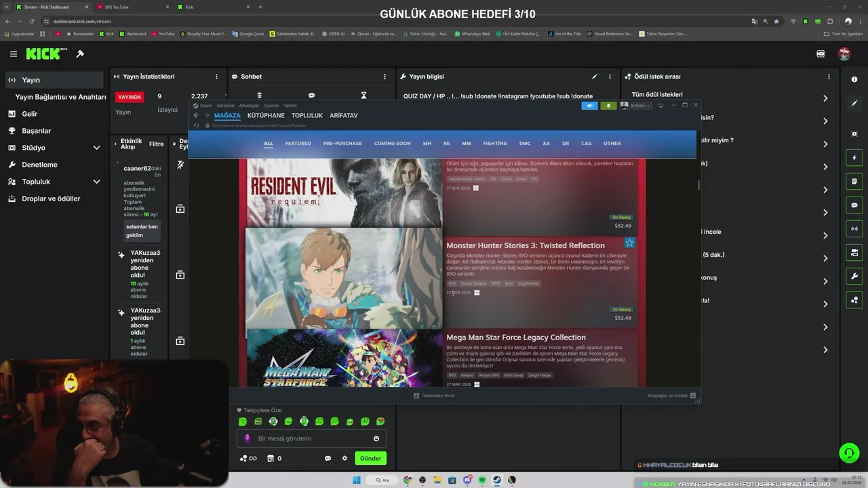Click the Windows Start button
868x488 pixels.
point(357,480)
